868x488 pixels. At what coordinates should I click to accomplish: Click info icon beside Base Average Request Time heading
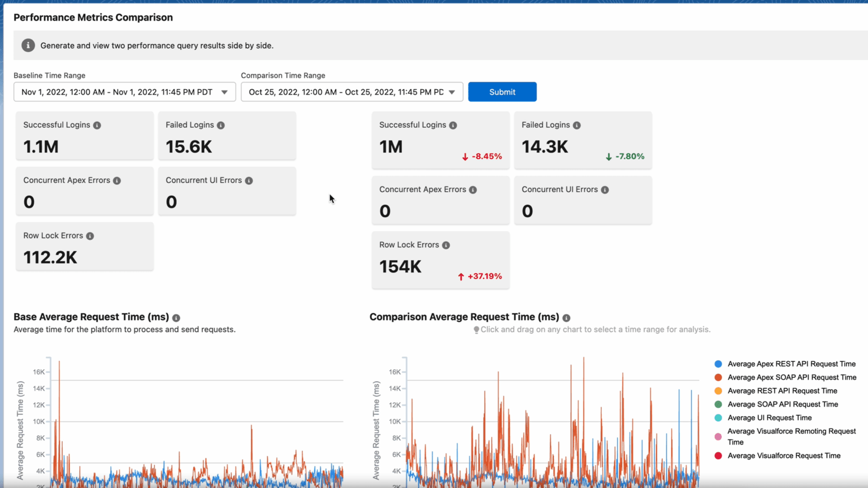pos(176,318)
